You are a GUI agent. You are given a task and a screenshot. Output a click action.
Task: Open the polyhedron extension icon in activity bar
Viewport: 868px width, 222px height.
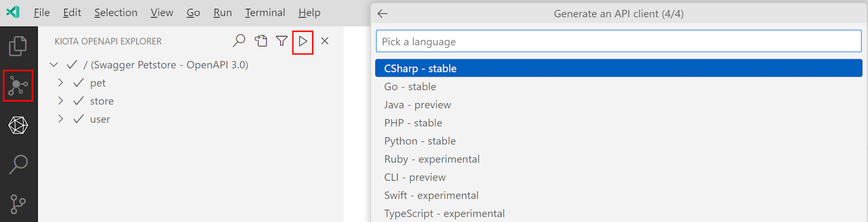tap(18, 125)
